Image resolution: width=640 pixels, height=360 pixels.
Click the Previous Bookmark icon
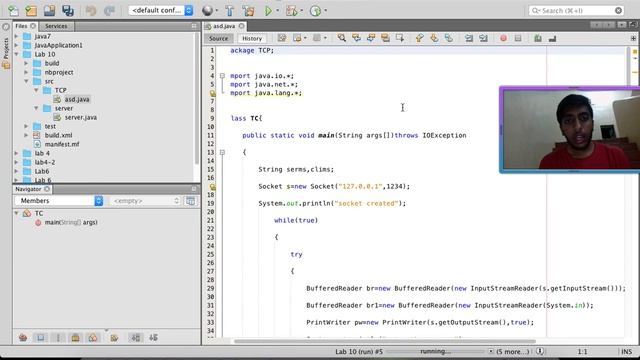coord(419,38)
